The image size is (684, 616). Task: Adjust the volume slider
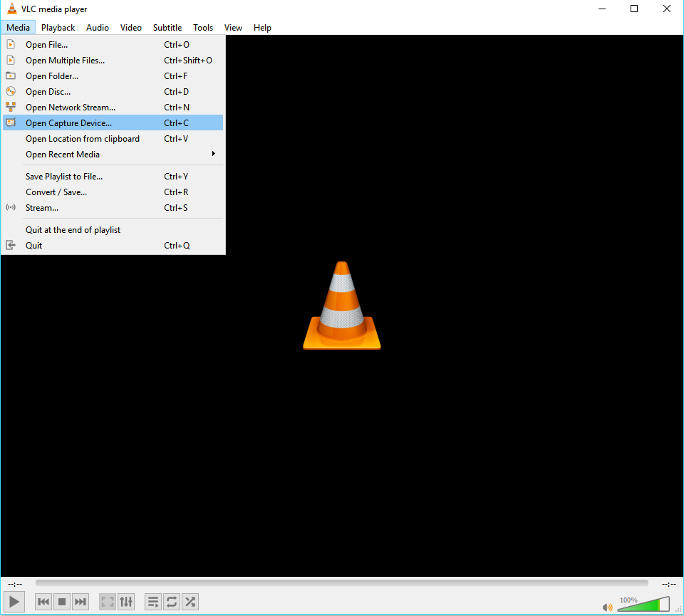(643, 605)
